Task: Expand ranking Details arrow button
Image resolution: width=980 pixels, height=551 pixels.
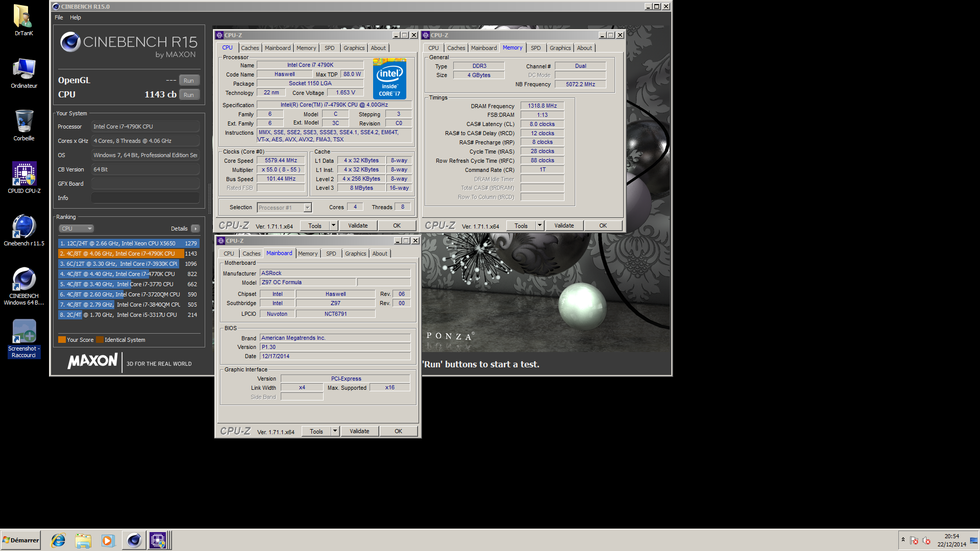Action: (x=195, y=229)
